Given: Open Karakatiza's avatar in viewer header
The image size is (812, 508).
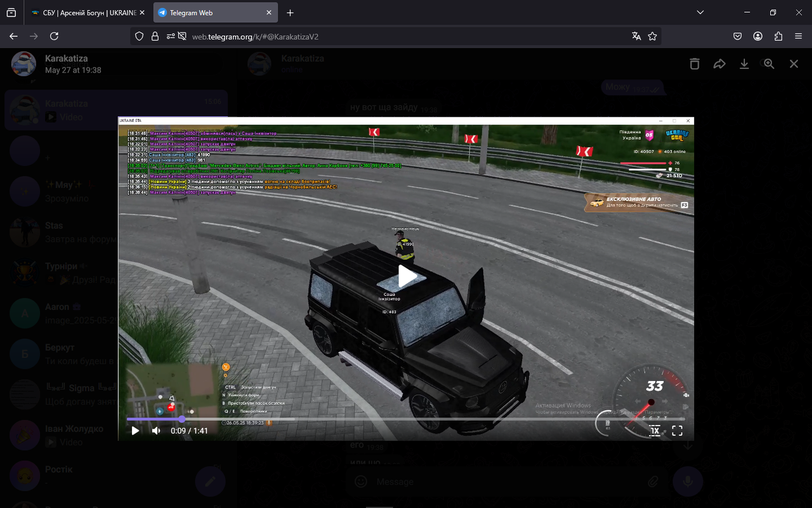Looking at the screenshot, I should (x=24, y=63).
